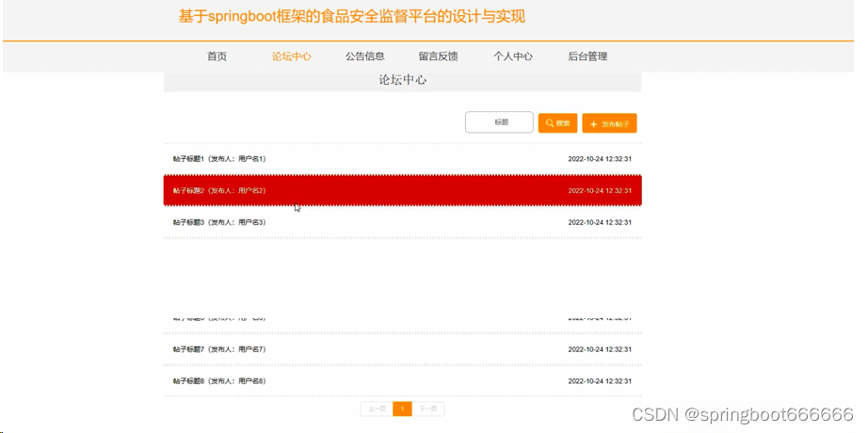Click the timestamp on the 帖子标题1 row
The width and height of the screenshot is (868, 433).
pyautogui.click(x=600, y=159)
